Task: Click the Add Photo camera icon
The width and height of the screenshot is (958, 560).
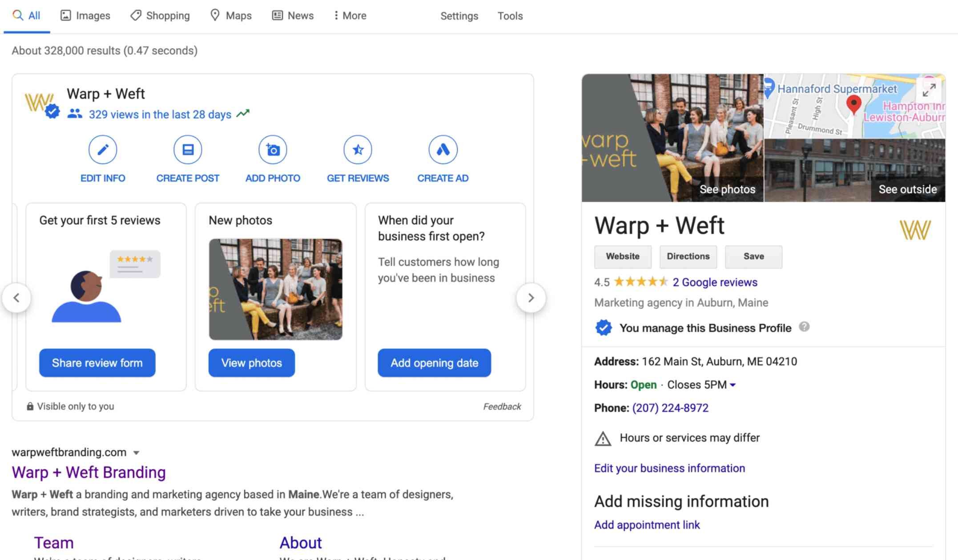Action: pos(273,150)
